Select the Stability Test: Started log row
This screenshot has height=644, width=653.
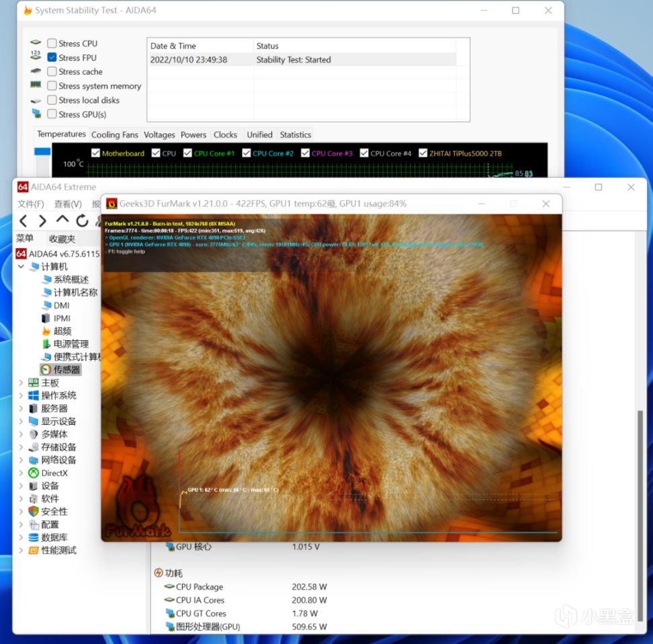302,60
